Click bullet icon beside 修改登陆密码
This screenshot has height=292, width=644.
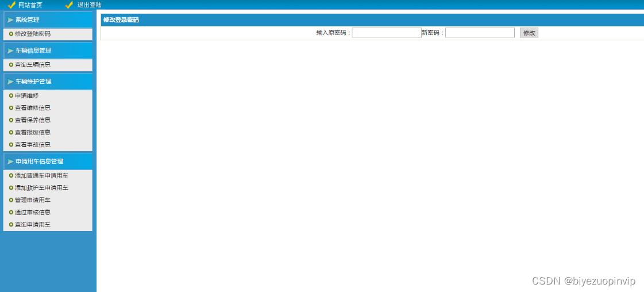[x=11, y=34]
